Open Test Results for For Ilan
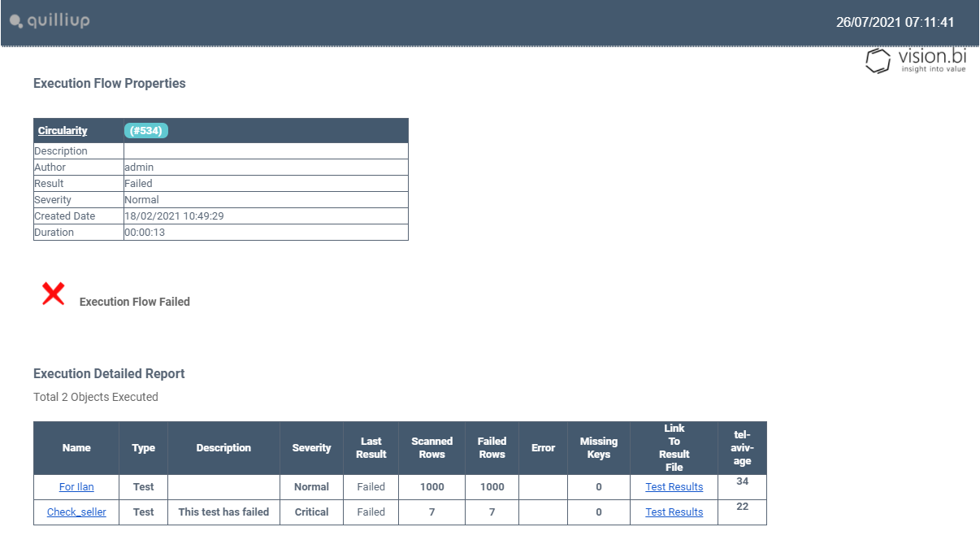 coord(674,487)
